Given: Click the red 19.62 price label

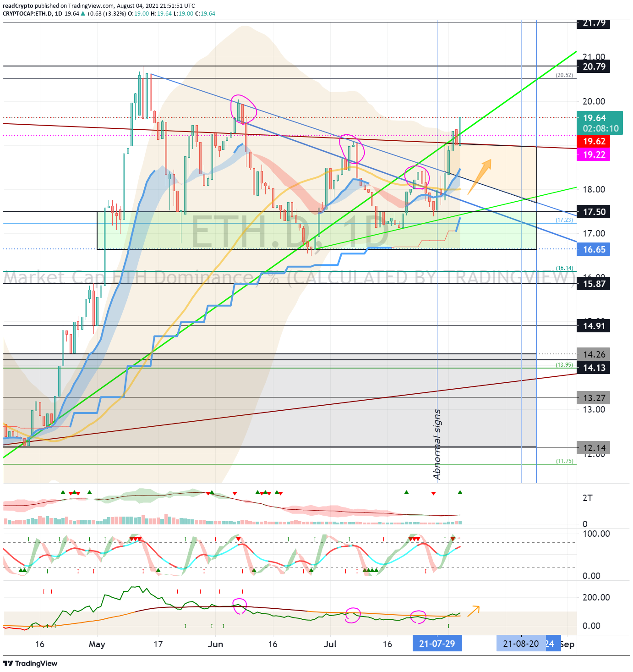Looking at the screenshot, I should click(594, 141).
